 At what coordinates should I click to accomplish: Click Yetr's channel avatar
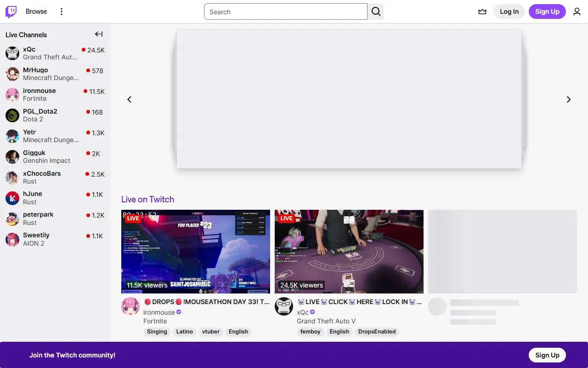(x=12, y=136)
